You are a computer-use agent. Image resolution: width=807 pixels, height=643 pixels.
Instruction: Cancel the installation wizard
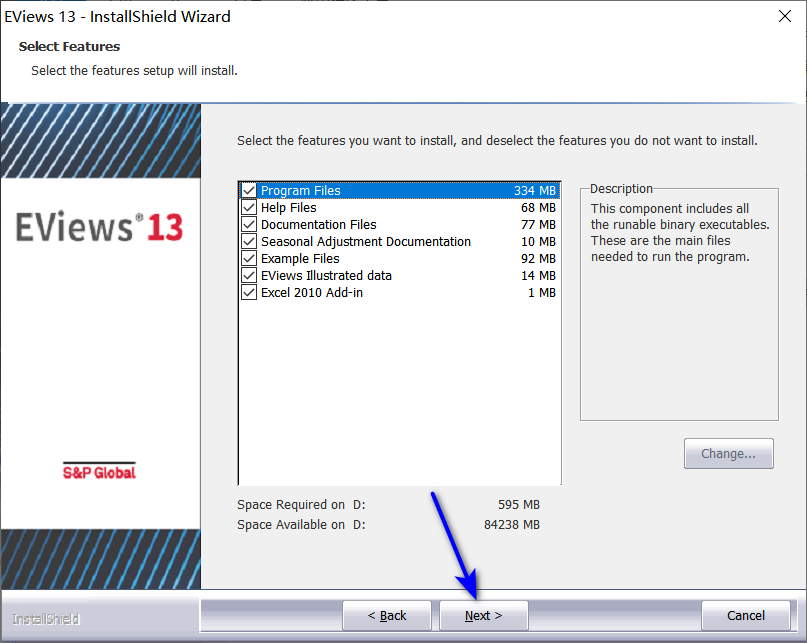point(745,615)
